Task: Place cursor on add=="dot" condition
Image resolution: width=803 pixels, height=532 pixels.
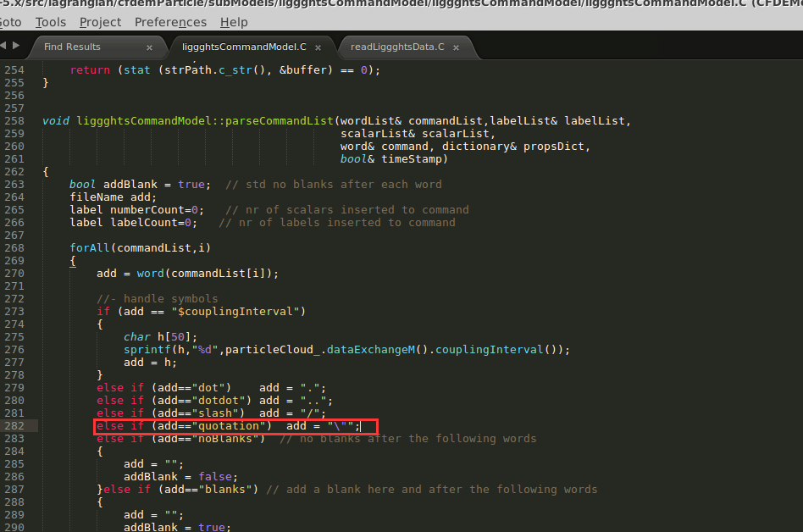Action: [x=191, y=388]
